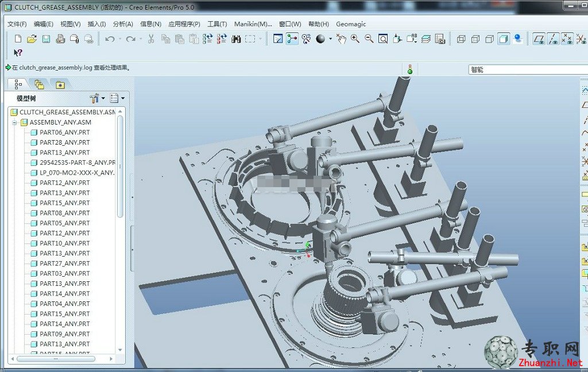The width and height of the screenshot is (588, 372).
Task: Toggle spin center display
Action: pos(292,38)
